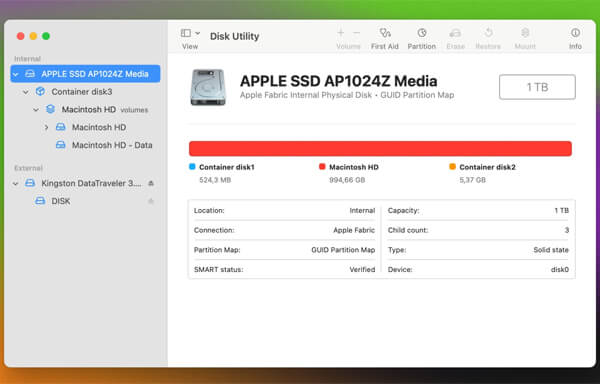Click the 524,3 MB size value
Screen dimensions: 600x384
(215, 180)
